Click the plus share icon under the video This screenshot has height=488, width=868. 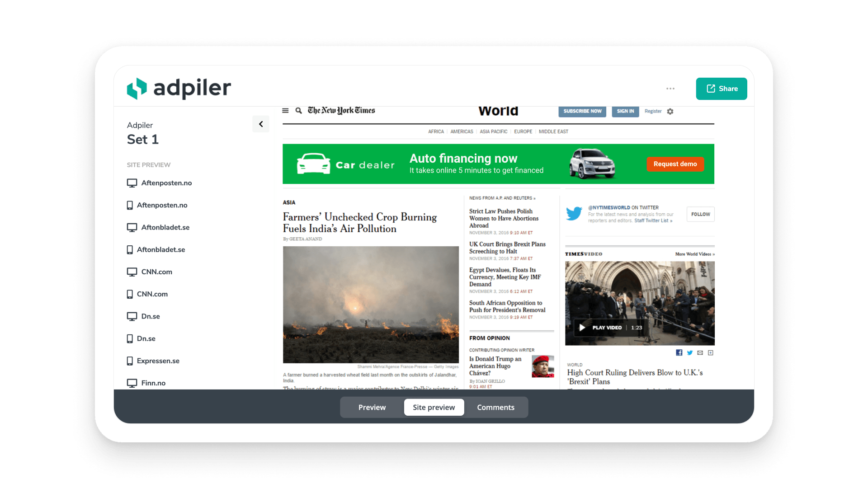pyautogui.click(x=711, y=352)
